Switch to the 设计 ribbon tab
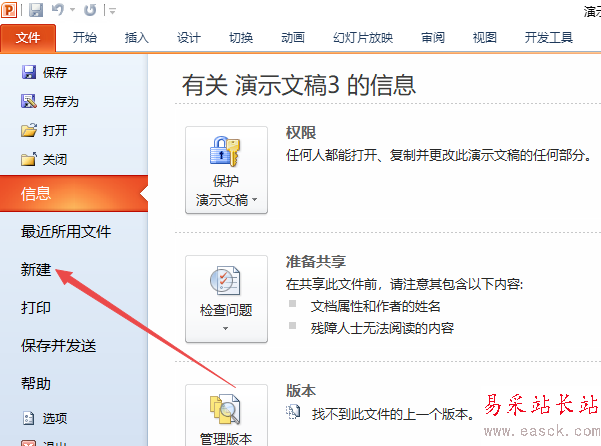Screen dimensions: 601x446 (x=189, y=38)
